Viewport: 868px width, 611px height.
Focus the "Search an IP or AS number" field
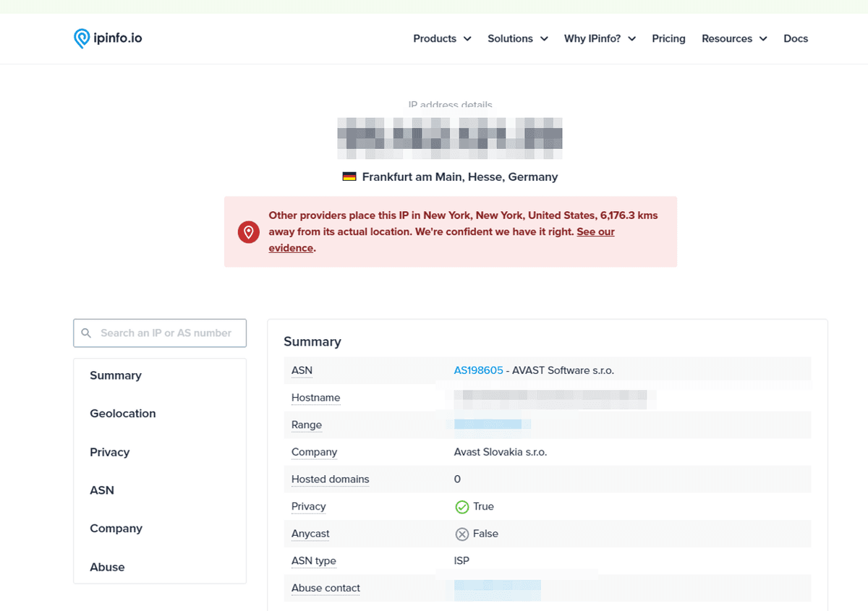[160, 333]
